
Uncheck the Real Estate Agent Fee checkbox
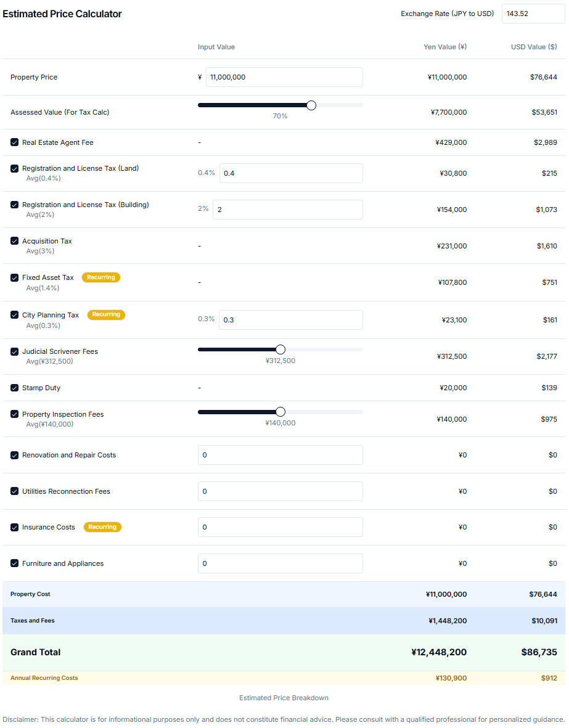pos(14,142)
